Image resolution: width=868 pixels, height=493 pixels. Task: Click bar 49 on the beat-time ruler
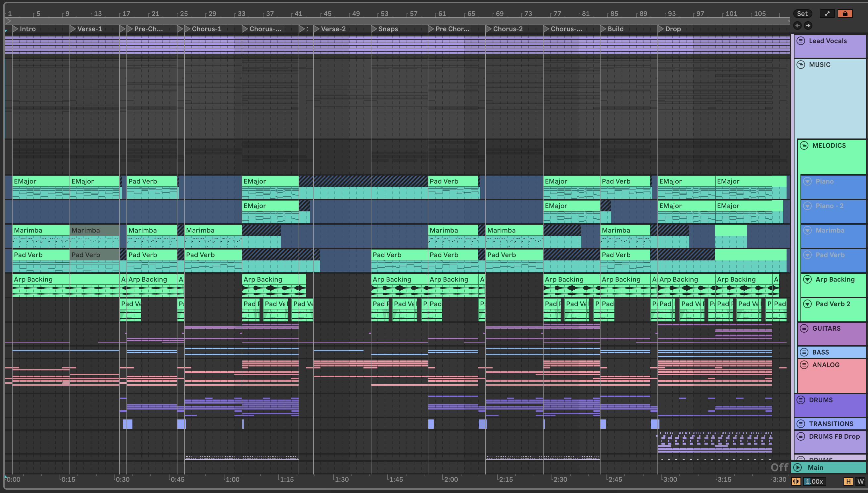coord(356,14)
